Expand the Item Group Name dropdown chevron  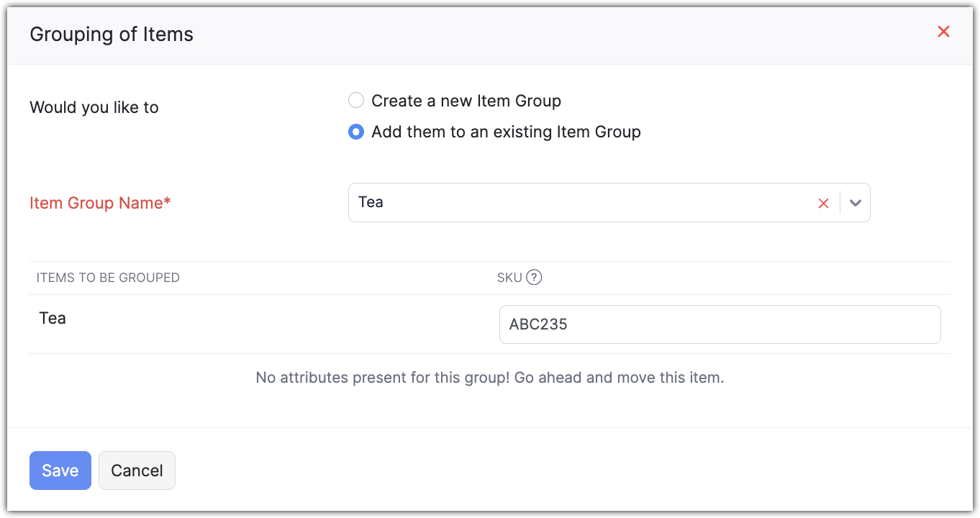[855, 203]
